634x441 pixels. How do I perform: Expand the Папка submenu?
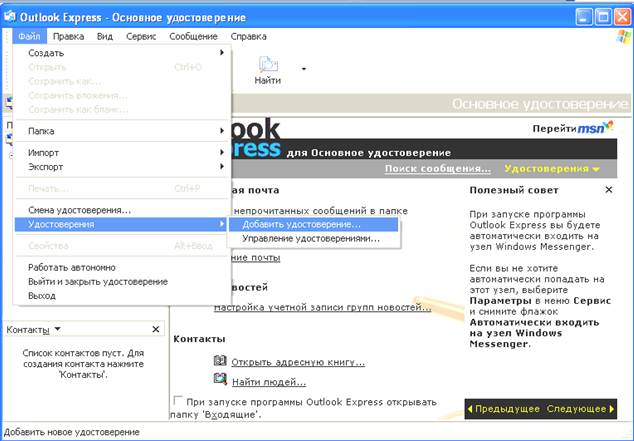(121, 131)
